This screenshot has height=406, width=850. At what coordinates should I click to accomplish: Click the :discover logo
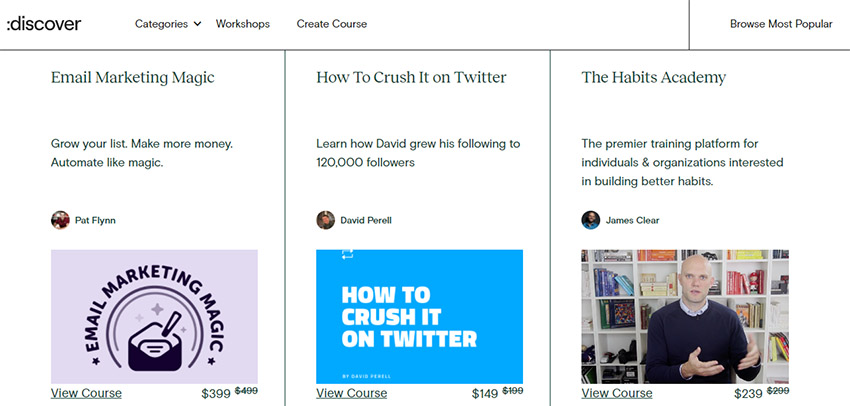pyautogui.click(x=44, y=24)
